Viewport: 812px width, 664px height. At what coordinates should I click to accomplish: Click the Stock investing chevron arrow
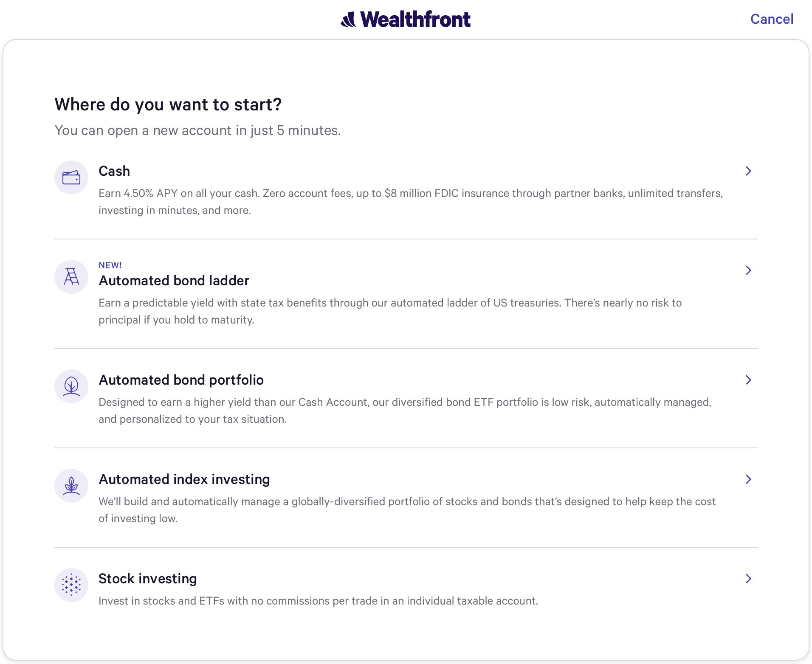pos(748,579)
